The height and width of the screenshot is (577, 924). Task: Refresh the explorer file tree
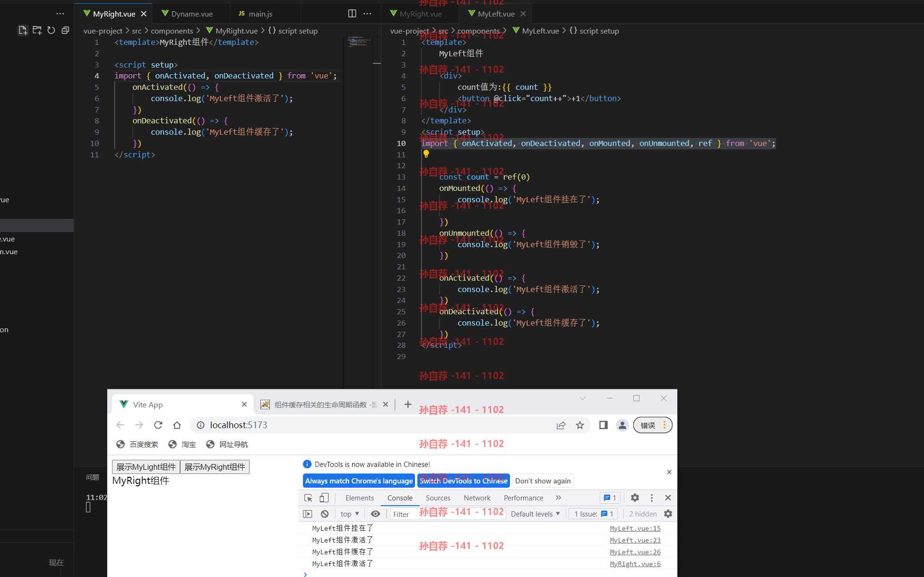(51, 31)
